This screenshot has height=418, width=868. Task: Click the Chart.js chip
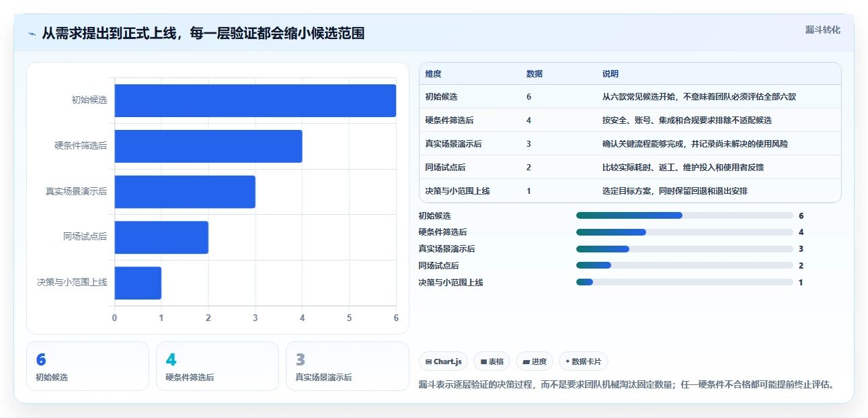click(x=444, y=361)
